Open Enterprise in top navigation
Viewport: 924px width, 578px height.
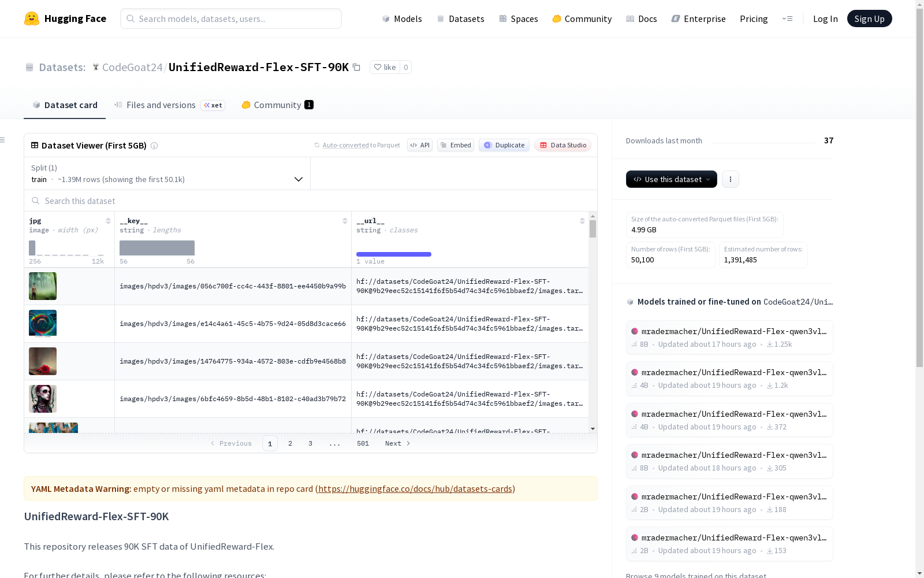(699, 18)
